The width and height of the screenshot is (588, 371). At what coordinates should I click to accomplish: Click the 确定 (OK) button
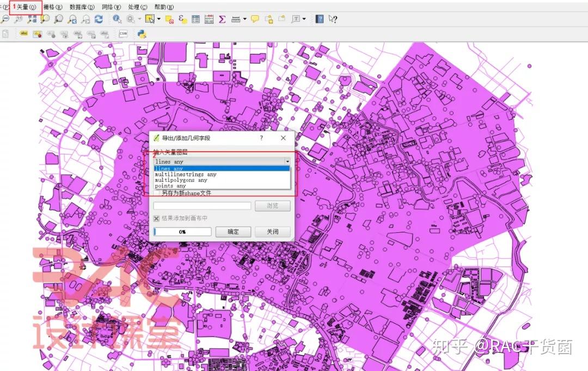(233, 232)
